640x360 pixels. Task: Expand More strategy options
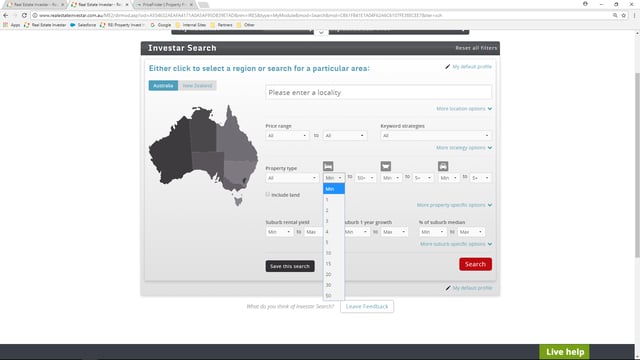click(x=464, y=148)
